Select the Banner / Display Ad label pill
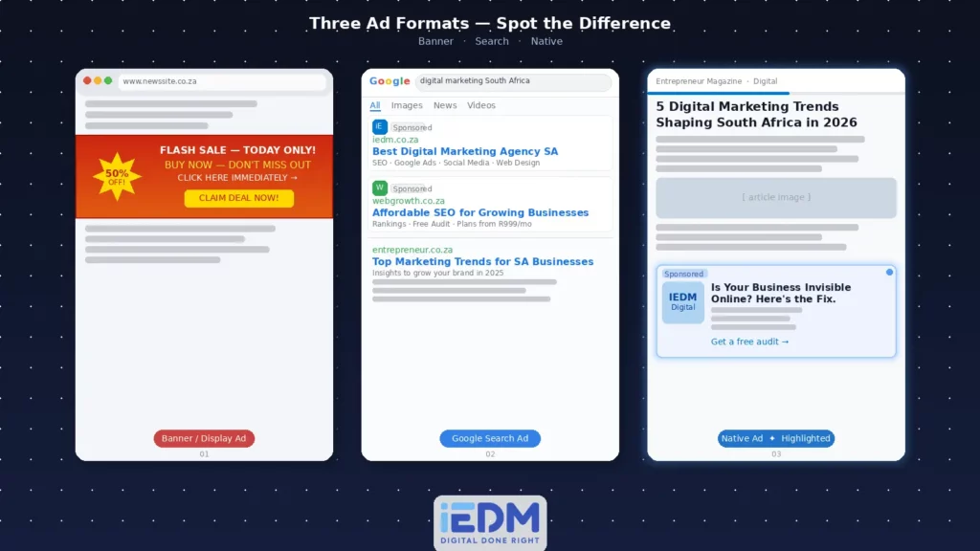The width and height of the screenshot is (980, 551). [204, 438]
